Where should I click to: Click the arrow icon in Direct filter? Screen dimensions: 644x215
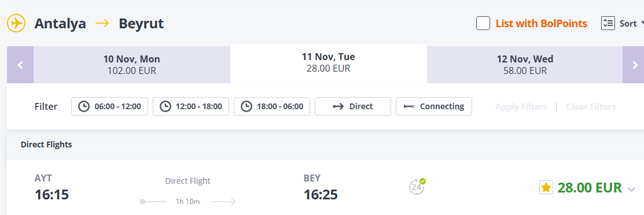pos(338,107)
